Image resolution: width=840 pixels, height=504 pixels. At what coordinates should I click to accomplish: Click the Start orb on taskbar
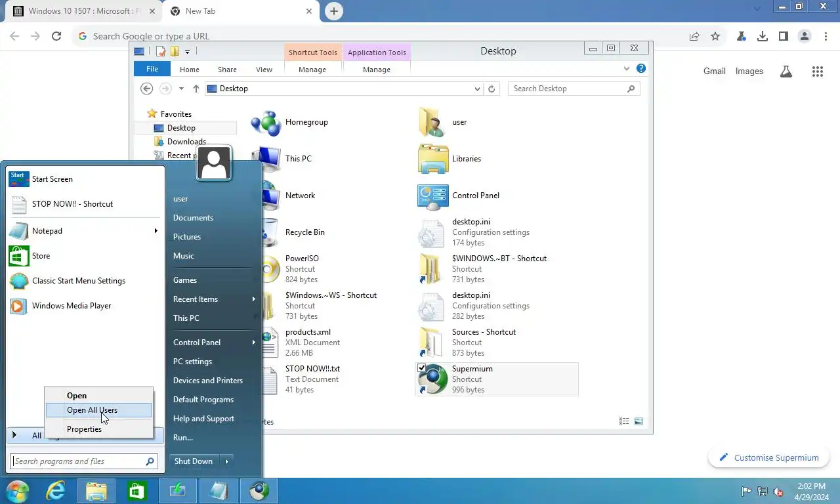pyautogui.click(x=18, y=490)
